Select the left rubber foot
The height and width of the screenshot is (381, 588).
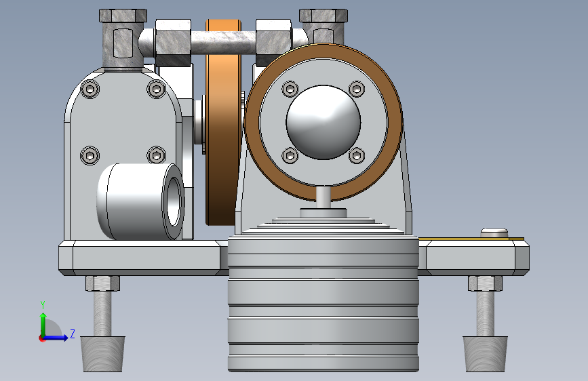[102, 354]
